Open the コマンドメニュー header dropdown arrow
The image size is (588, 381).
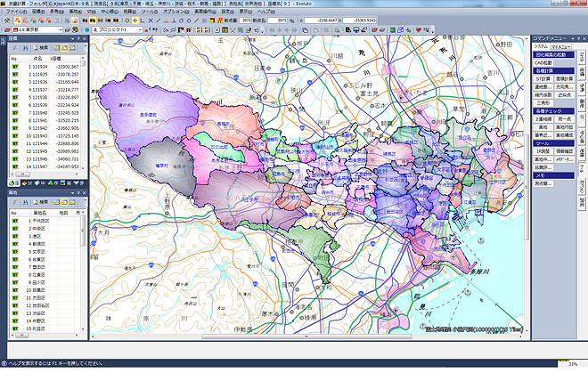coord(573,38)
